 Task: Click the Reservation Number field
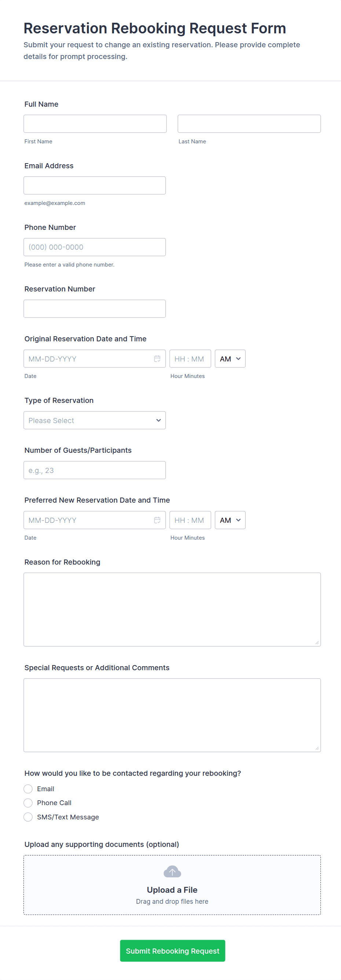click(x=94, y=309)
